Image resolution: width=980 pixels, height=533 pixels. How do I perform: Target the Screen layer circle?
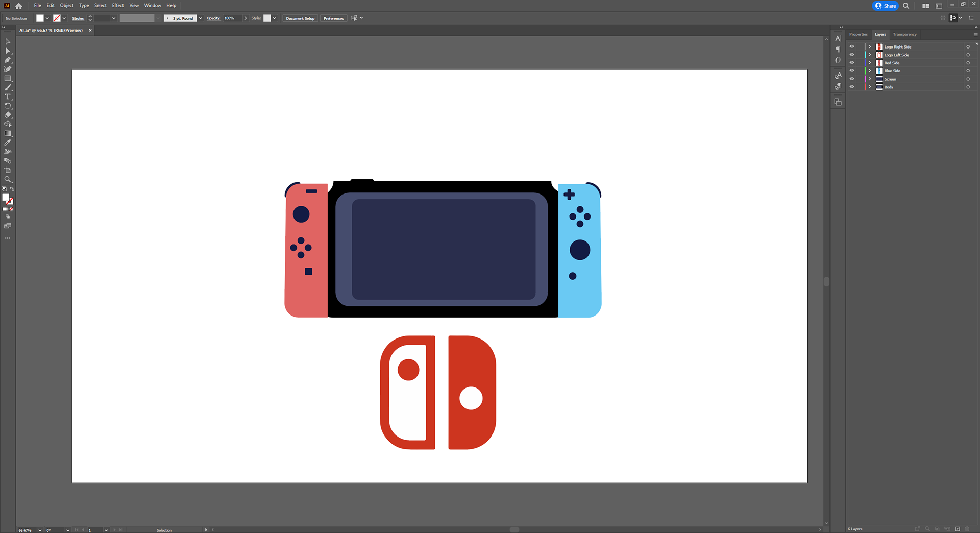(968, 79)
